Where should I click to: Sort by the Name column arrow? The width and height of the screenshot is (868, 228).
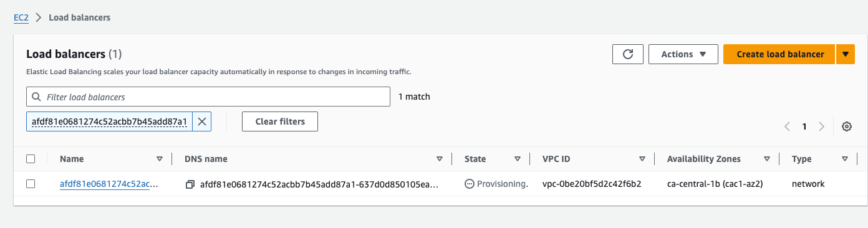[160, 159]
